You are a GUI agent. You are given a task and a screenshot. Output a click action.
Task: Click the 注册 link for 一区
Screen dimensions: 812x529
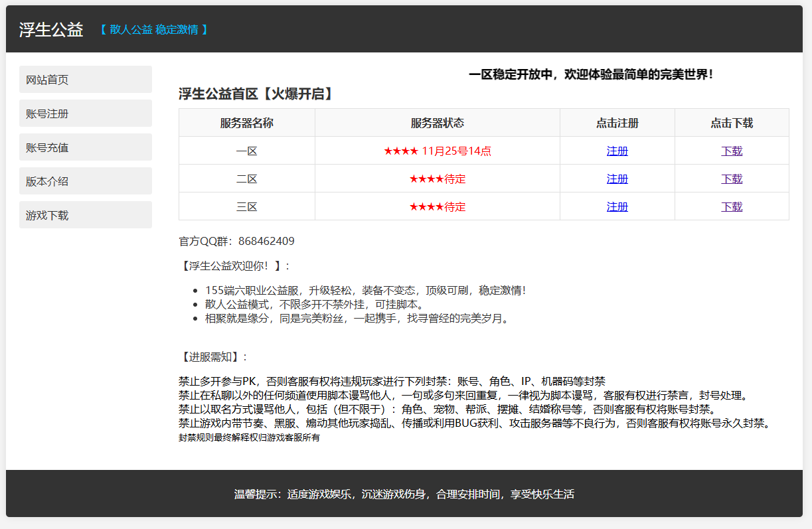(617, 151)
